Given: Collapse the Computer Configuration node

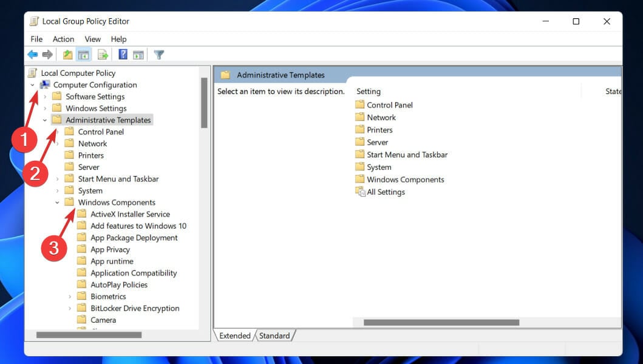Looking at the screenshot, I should (32, 85).
